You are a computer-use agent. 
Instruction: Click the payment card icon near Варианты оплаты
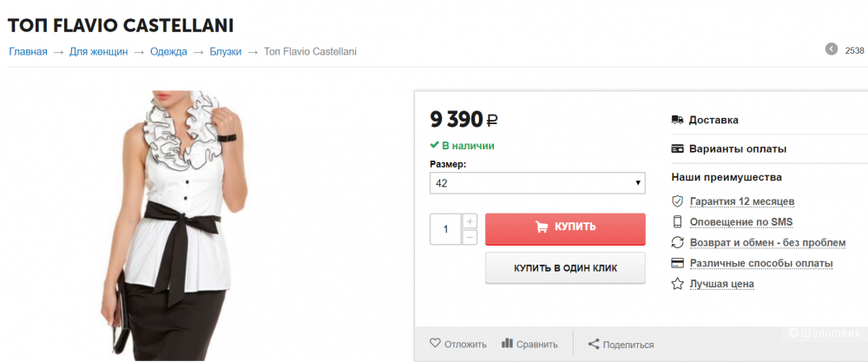tap(677, 149)
